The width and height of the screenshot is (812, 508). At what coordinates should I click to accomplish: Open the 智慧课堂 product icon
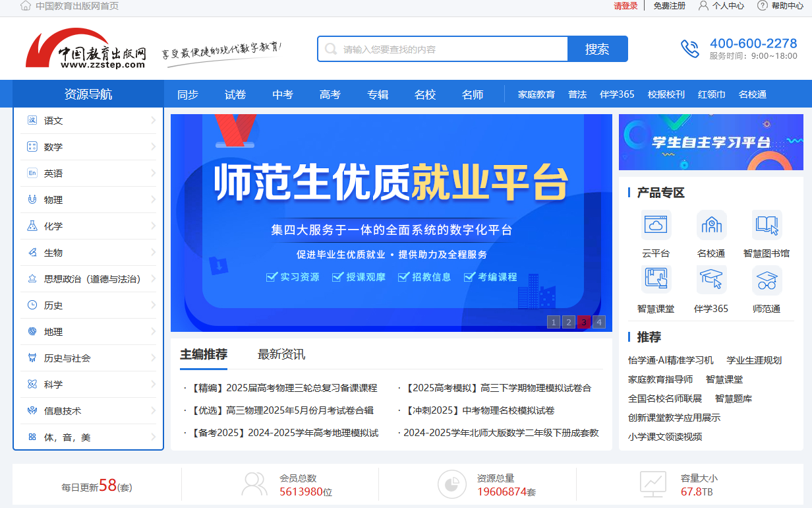pyautogui.click(x=656, y=280)
